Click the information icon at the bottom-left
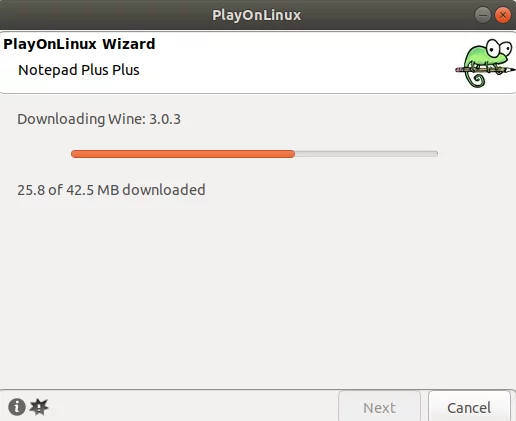This screenshot has height=421, width=516. pos(17,407)
